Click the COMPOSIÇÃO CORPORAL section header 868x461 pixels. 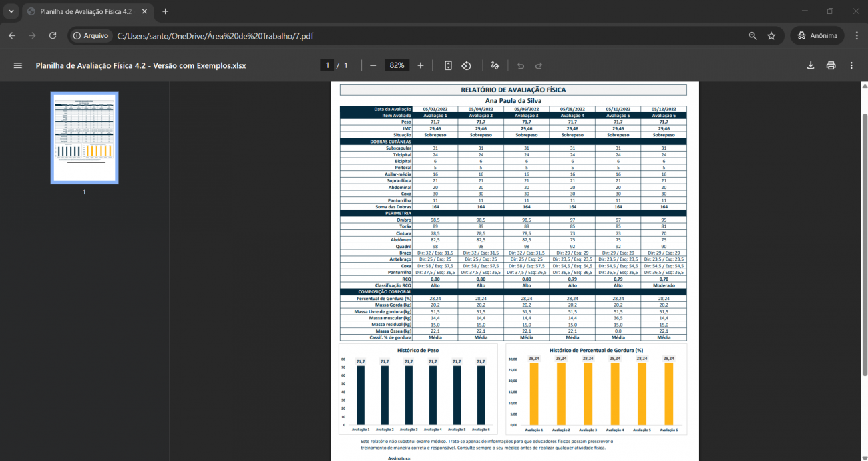(x=385, y=292)
